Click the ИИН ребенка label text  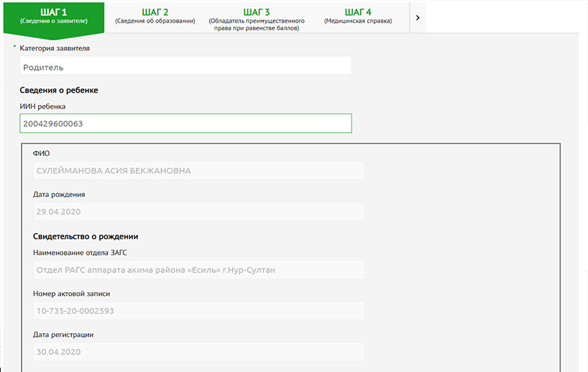[x=42, y=107]
